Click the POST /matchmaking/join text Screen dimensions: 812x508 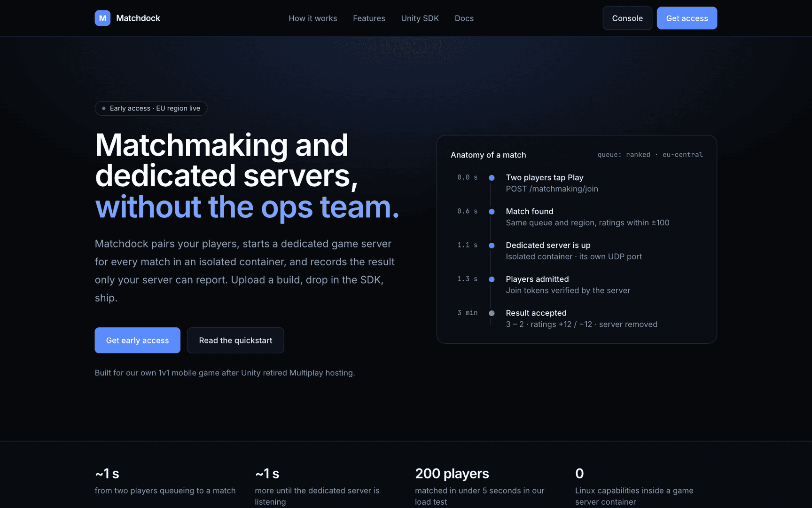coord(552,189)
